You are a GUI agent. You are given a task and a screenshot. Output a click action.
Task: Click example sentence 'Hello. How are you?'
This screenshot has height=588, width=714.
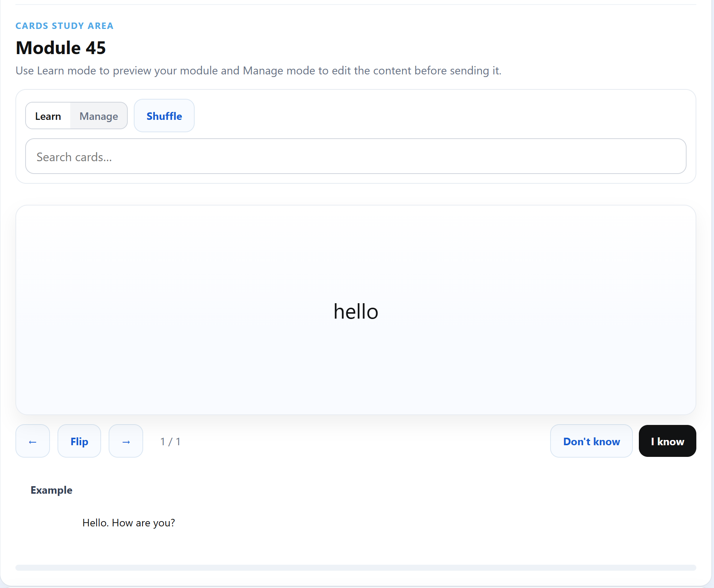point(129,523)
